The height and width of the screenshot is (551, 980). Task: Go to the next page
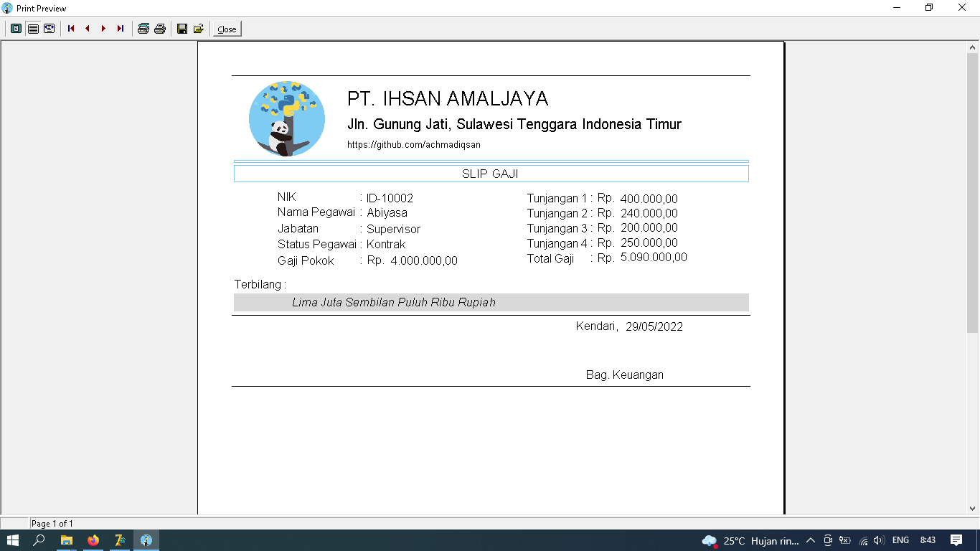(x=103, y=29)
